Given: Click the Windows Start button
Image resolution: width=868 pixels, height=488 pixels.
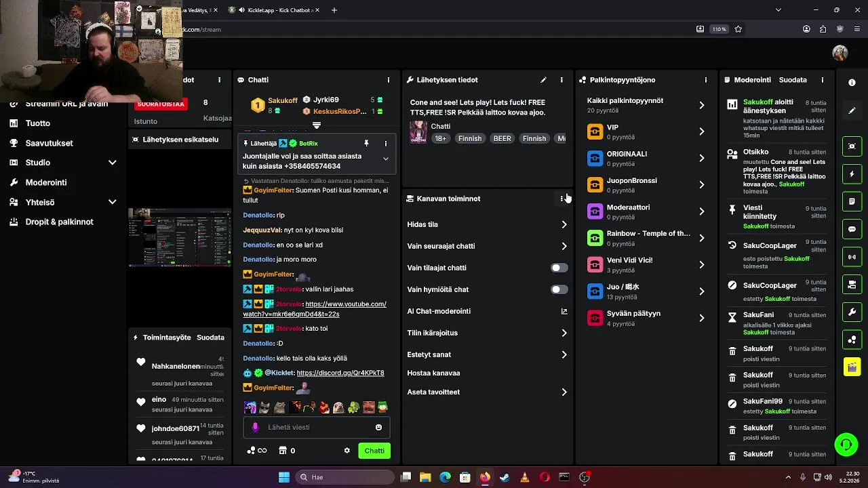Looking at the screenshot, I should 284,477.
